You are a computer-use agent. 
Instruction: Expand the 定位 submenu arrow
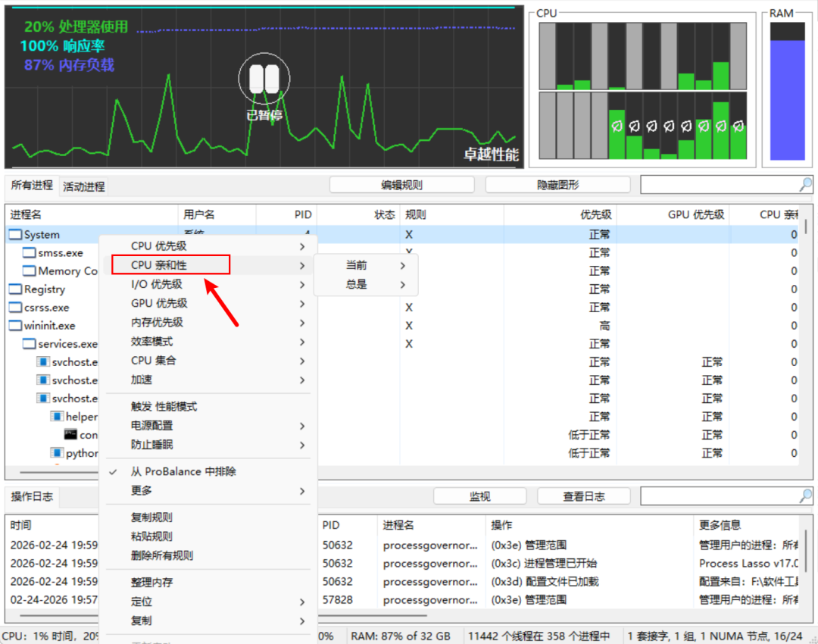[302, 602]
